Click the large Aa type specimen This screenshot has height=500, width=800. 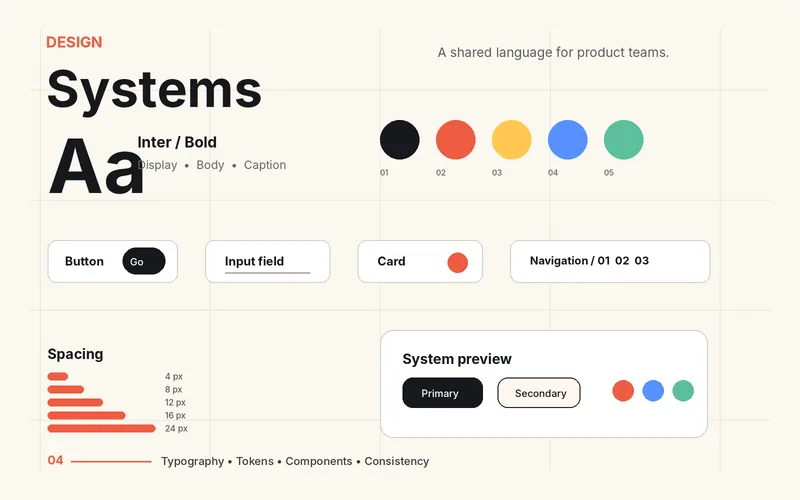click(x=96, y=167)
